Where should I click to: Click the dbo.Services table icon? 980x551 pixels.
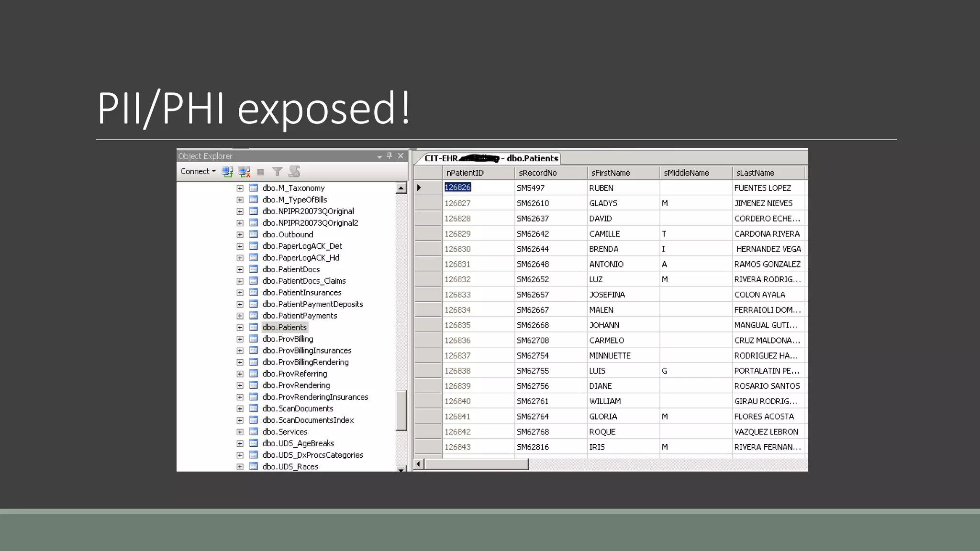(254, 432)
